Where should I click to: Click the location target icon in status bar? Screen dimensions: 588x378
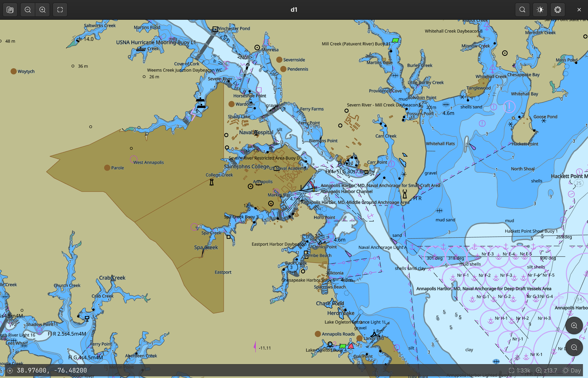10,370
